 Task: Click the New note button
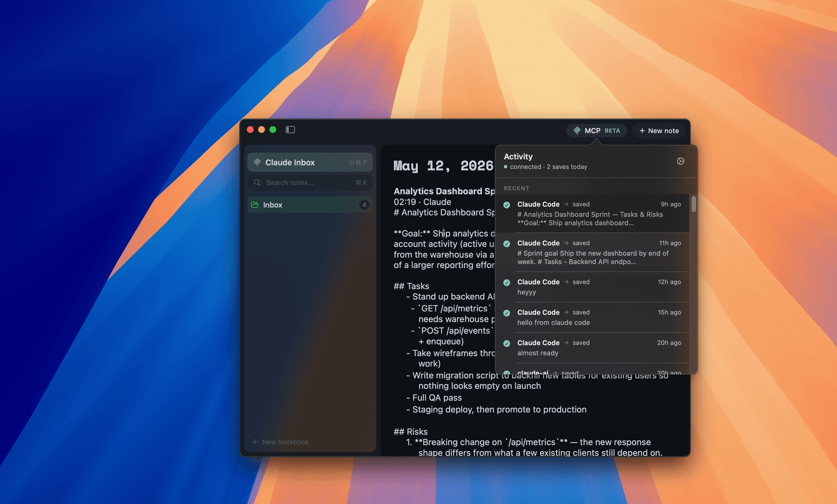[659, 131]
